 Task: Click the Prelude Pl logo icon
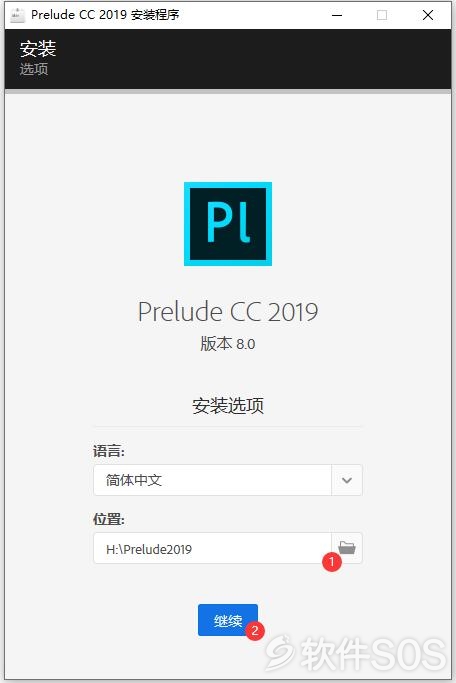pos(228,224)
